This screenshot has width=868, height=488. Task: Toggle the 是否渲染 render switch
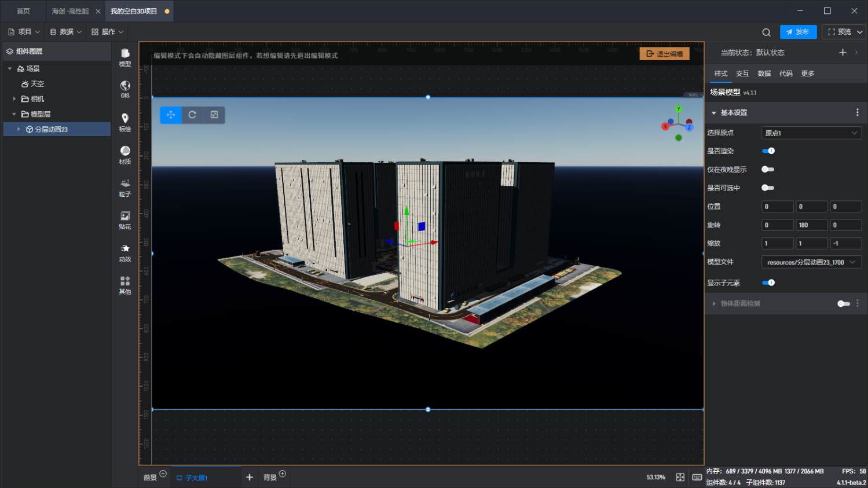tap(768, 151)
